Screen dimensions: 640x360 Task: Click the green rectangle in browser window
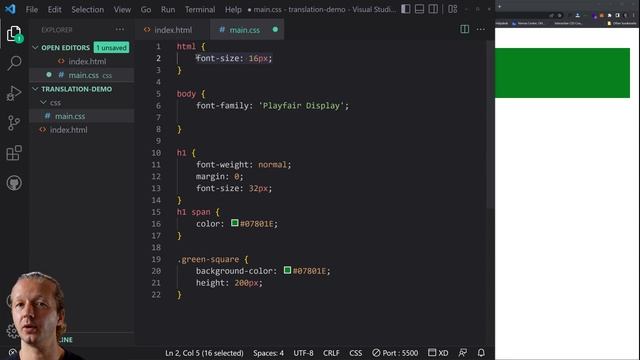click(x=562, y=73)
